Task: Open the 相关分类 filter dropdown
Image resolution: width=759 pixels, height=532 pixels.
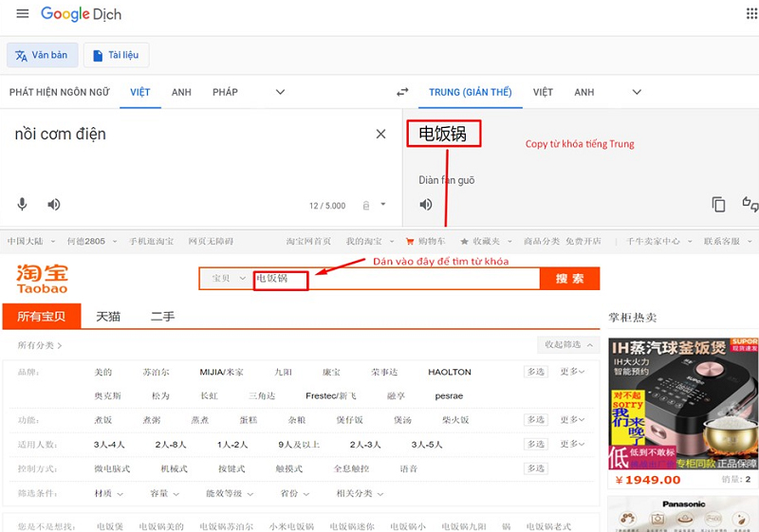Action: (x=360, y=493)
